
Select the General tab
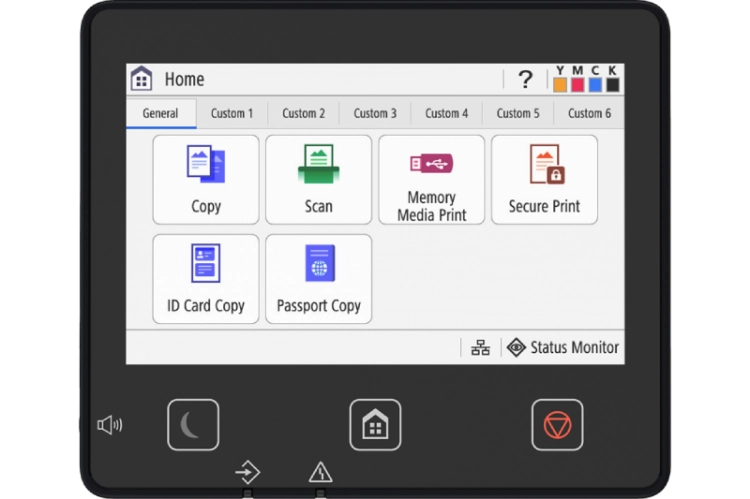(x=161, y=113)
